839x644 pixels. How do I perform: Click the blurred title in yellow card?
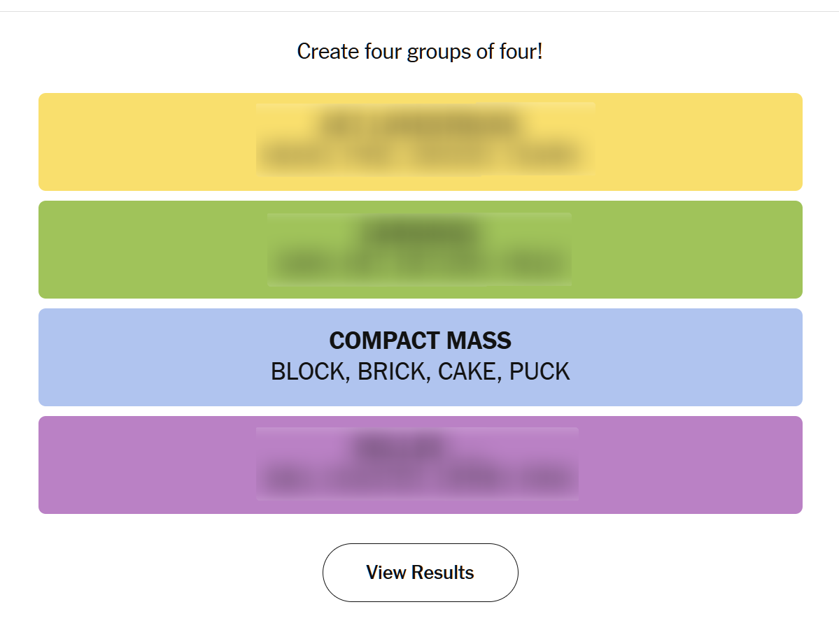(420, 124)
